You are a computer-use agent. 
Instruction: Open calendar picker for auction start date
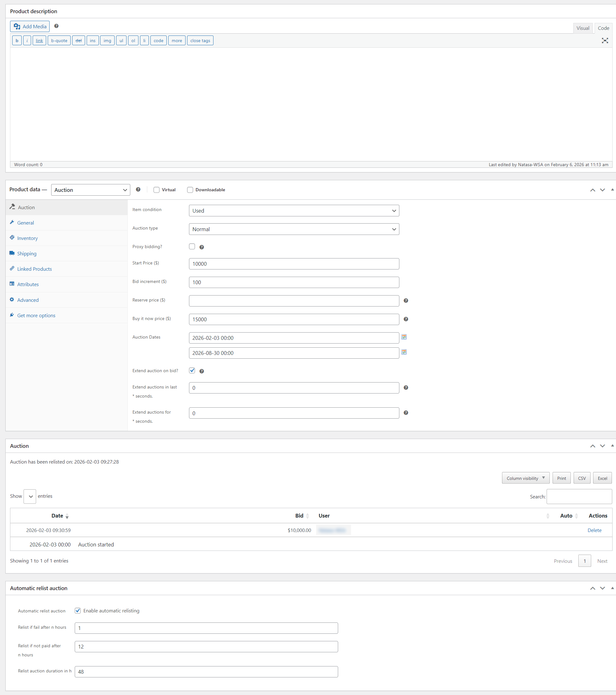404,337
